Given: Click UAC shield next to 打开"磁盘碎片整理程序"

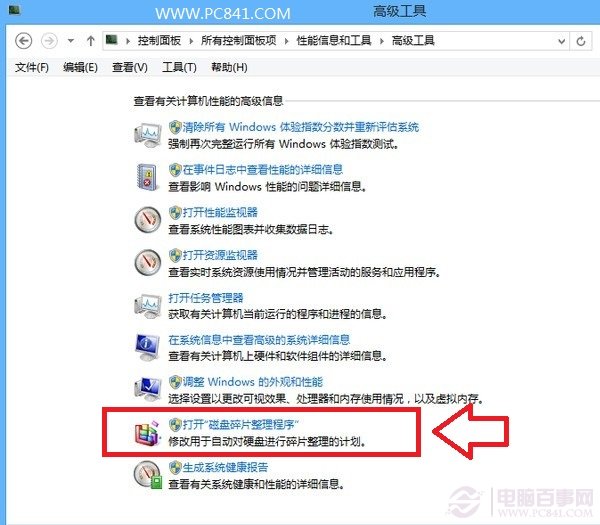Looking at the screenshot, I should 175,424.
